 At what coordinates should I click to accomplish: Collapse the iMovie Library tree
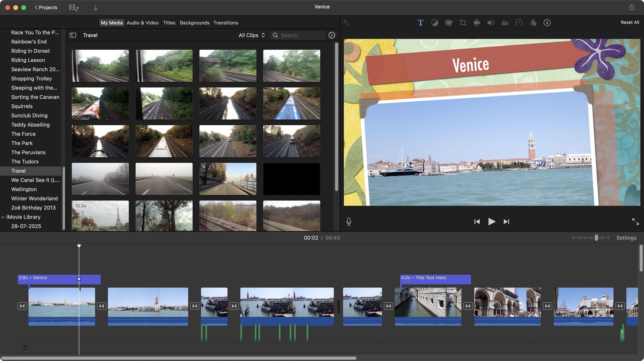3,217
